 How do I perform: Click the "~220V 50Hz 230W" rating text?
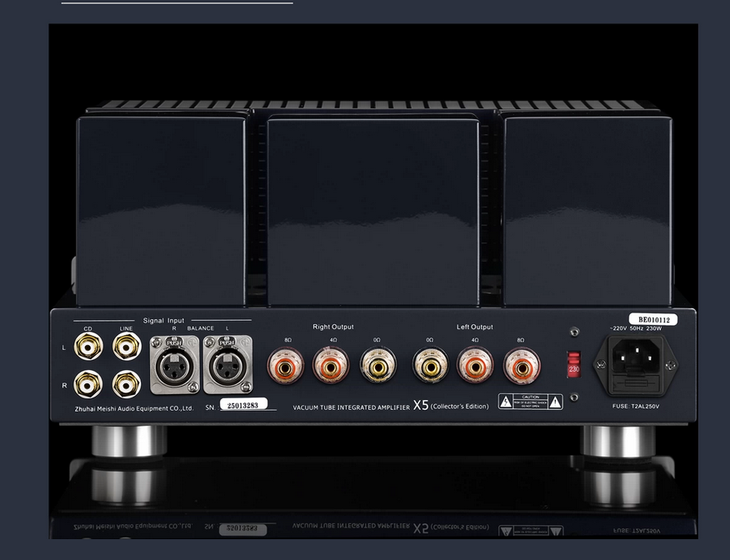click(636, 328)
